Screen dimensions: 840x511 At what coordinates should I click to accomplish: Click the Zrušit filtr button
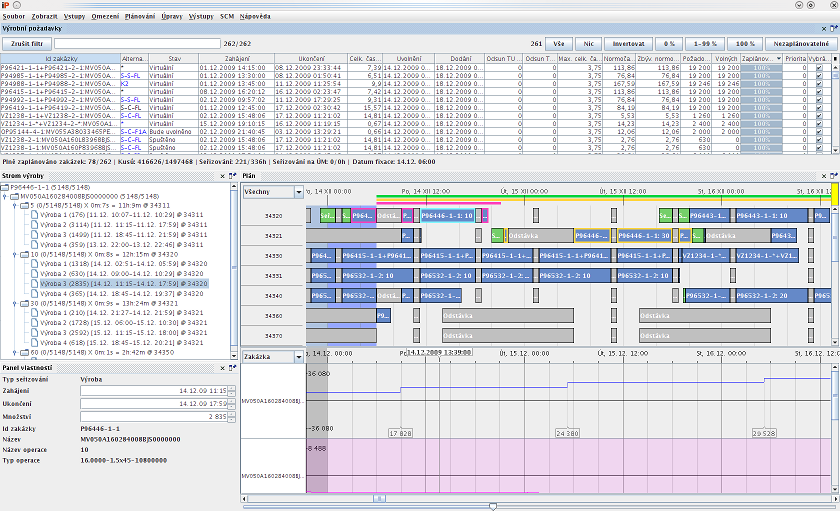point(26,44)
